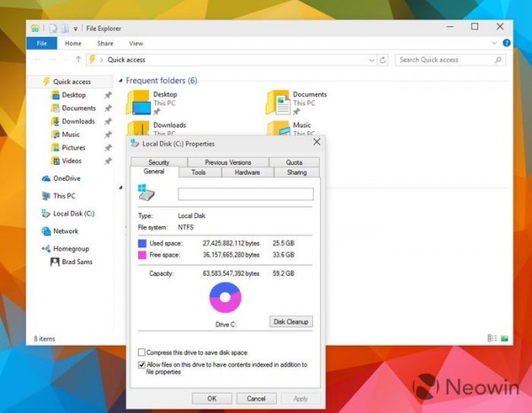The width and height of the screenshot is (532, 413).
Task: Close the Local Disk Properties dialog
Action: point(317,142)
